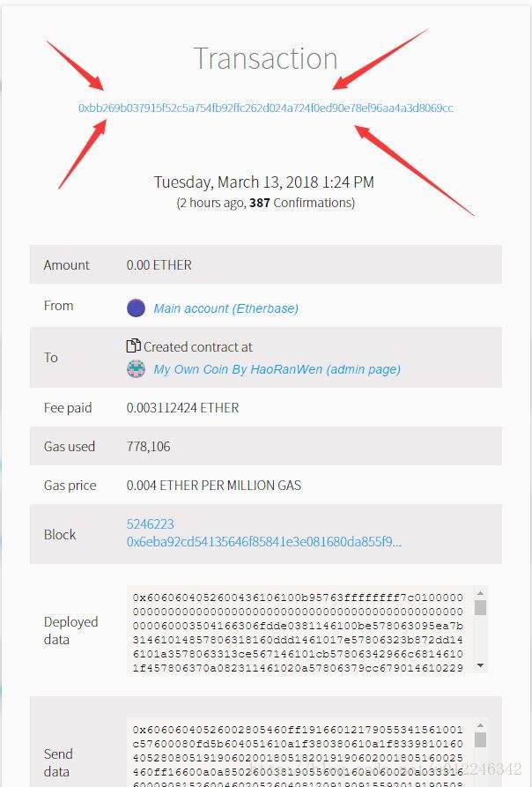Screen dimensions: 532x787
Task: Click the My Own Coin contract identicon
Action: coord(136,369)
